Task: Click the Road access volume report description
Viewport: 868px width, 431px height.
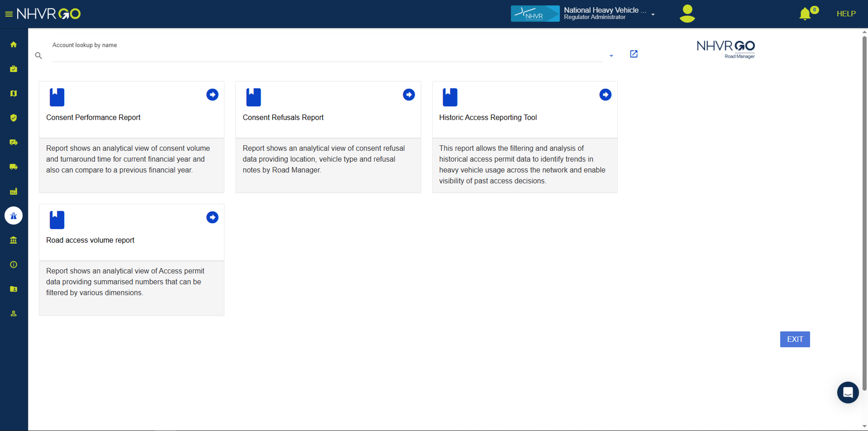Action: pyautogui.click(x=125, y=282)
